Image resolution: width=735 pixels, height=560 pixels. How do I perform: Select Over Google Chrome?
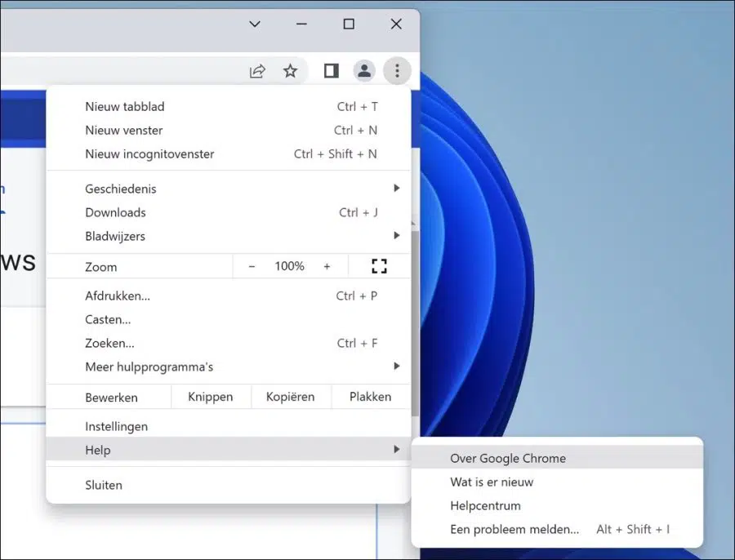(557, 458)
